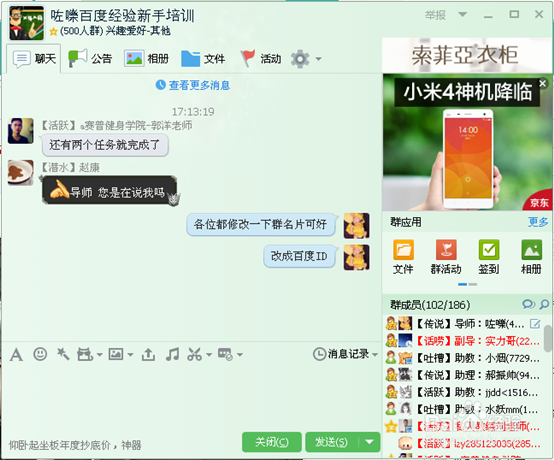Viewport: 554px width, 460px height.
Task: Click the 小米4神机降临 phone ad image
Action: coord(466,142)
